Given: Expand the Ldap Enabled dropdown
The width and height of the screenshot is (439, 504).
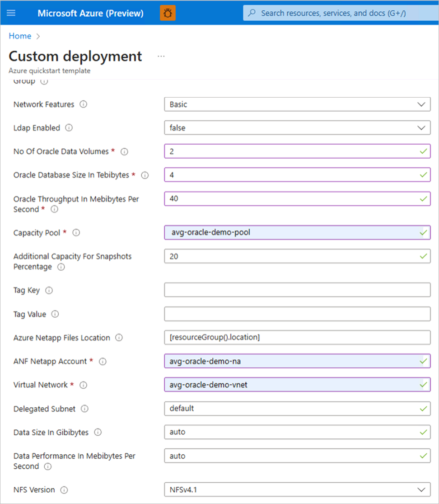Looking at the screenshot, I should click(297, 128).
